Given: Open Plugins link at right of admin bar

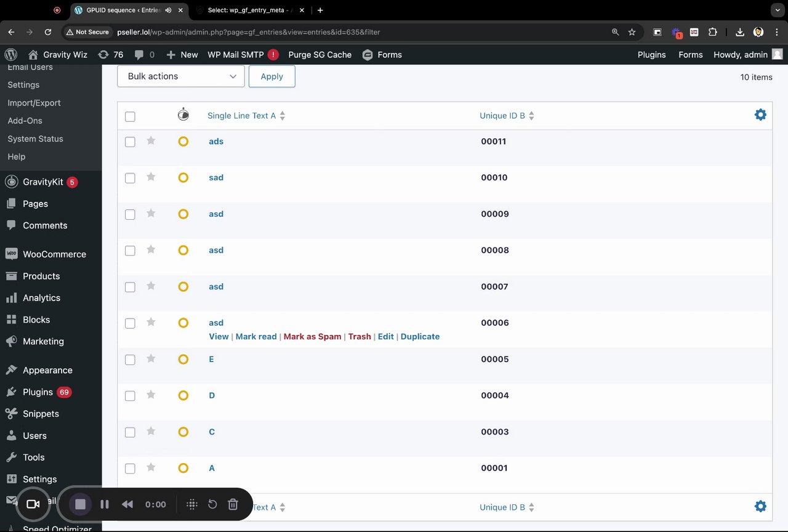Looking at the screenshot, I should [652, 55].
